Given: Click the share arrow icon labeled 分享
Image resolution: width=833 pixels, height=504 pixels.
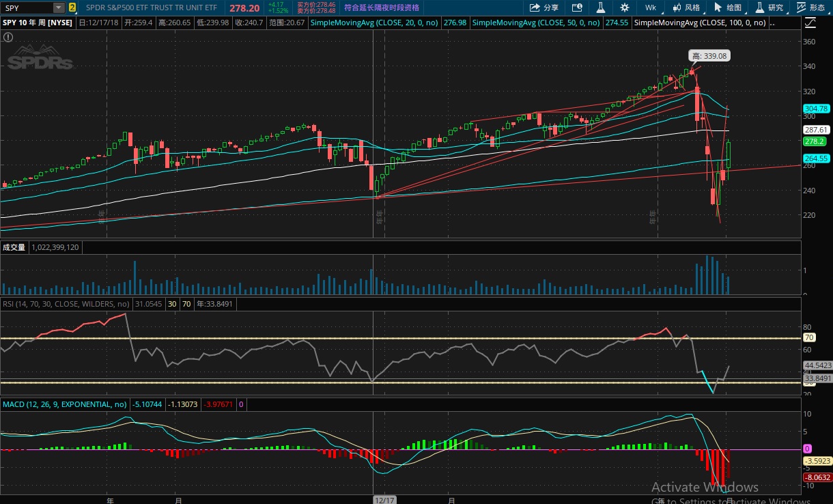Looking at the screenshot, I should [545, 8].
